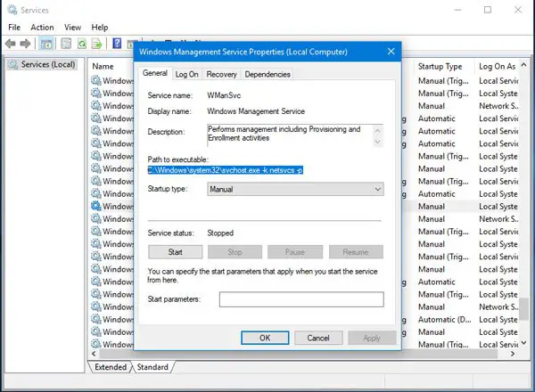
Task: Click the blue Help question mark toolbar icon
Action: tap(117, 44)
